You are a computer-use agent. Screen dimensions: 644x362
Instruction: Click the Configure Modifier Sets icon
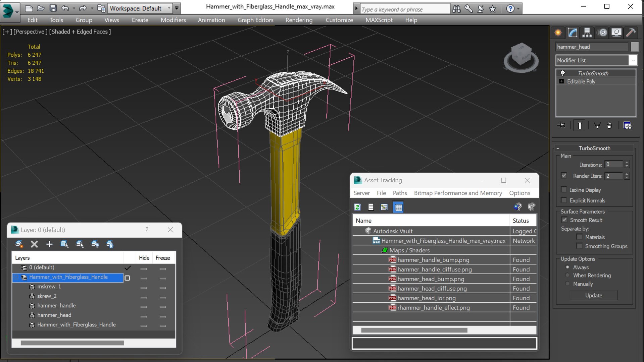pos(627,125)
